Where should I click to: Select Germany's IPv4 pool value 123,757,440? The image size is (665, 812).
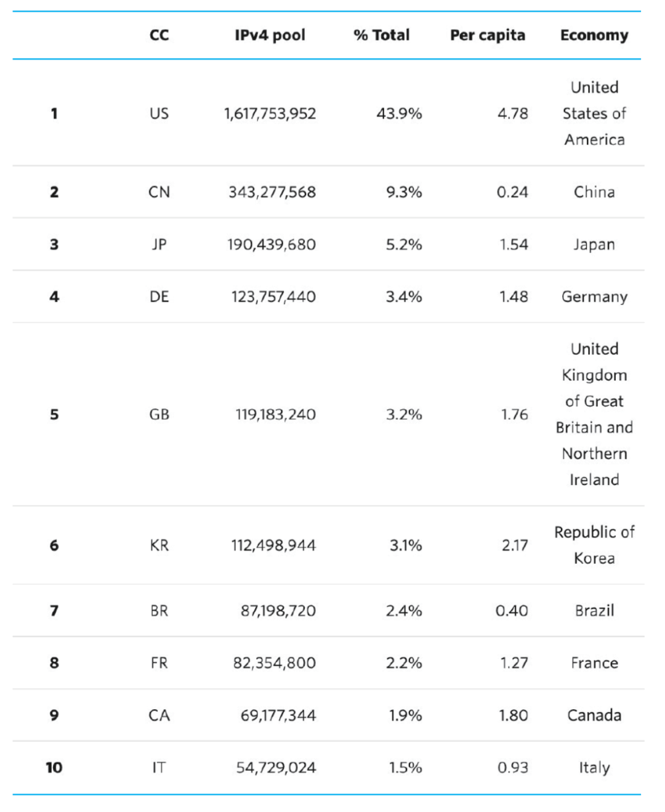click(273, 297)
